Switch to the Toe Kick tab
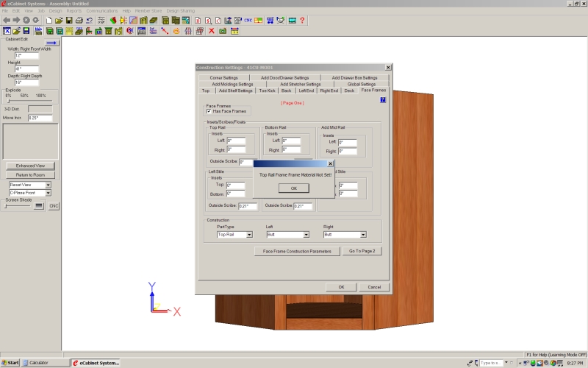 click(x=268, y=91)
